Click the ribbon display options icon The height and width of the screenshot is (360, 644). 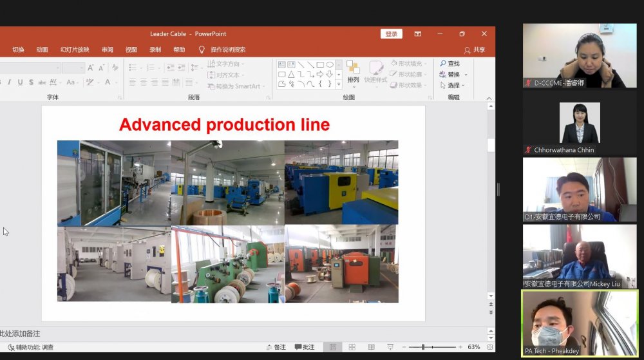(x=417, y=34)
